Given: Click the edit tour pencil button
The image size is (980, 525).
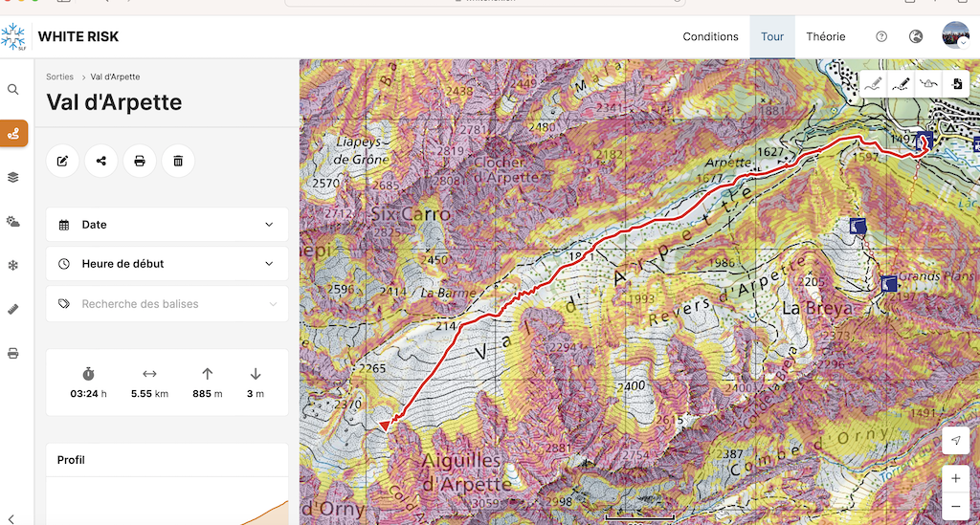Looking at the screenshot, I should coord(63,161).
